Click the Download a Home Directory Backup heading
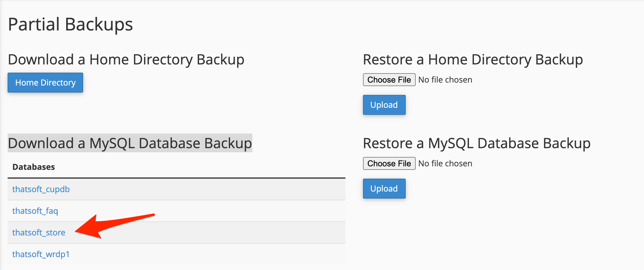This screenshot has width=644, height=270. click(126, 60)
